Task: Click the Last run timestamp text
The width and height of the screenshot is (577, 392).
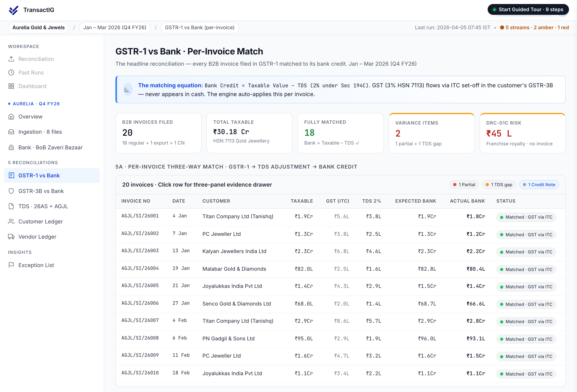Action: (x=452, y=28)
